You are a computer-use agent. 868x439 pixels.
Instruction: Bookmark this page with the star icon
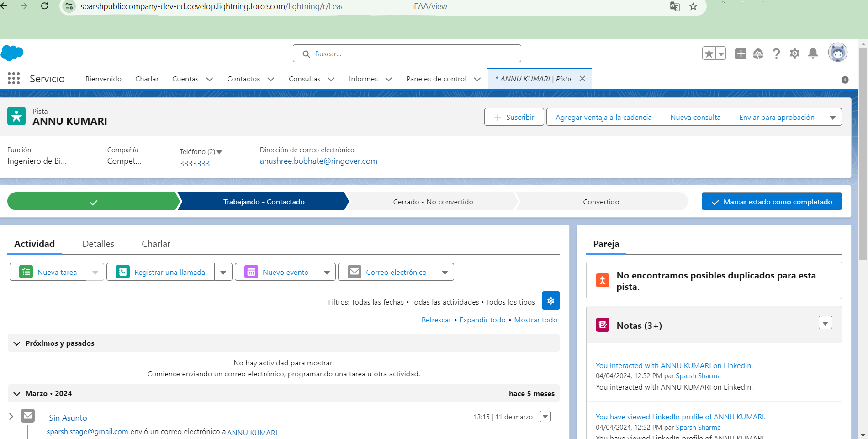point(693,6)
